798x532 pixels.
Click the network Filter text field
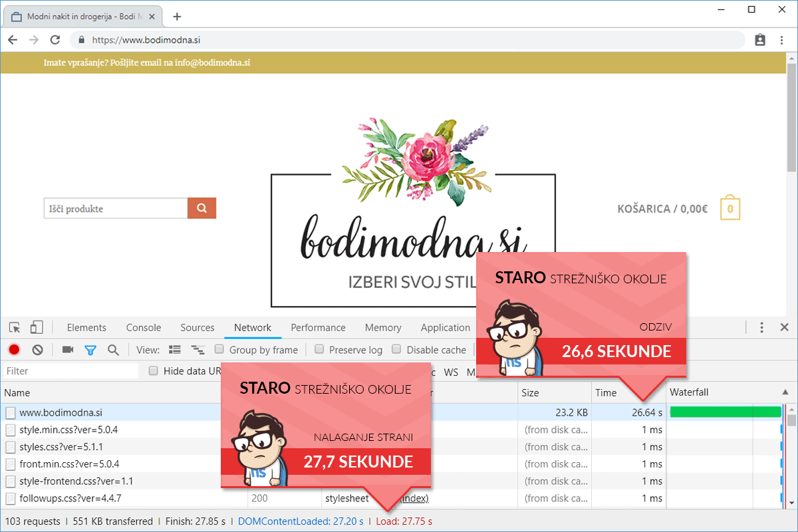70,371
